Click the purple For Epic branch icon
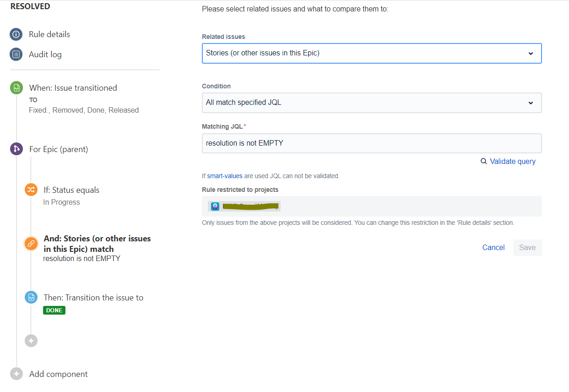The width and height of the screenshot is (569, 392). point(16,149)
